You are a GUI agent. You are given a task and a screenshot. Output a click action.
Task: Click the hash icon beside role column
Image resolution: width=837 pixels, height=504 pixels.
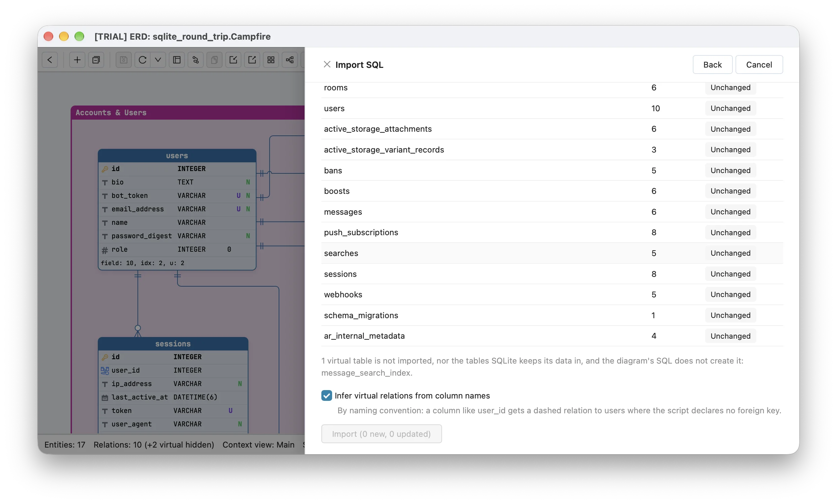point(105,250)
